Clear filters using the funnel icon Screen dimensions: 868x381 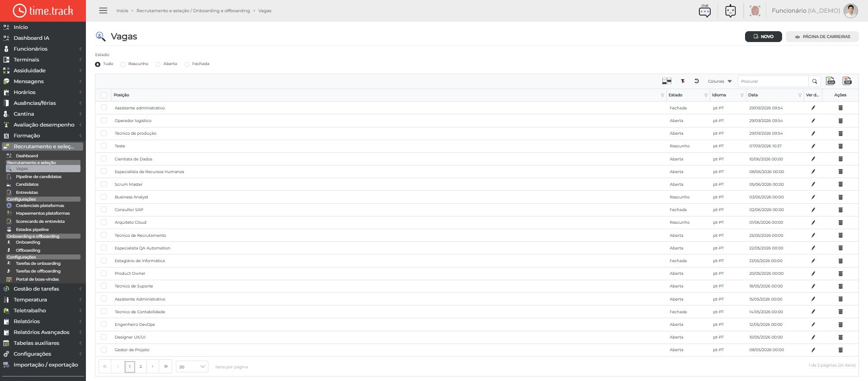(683, 81)
